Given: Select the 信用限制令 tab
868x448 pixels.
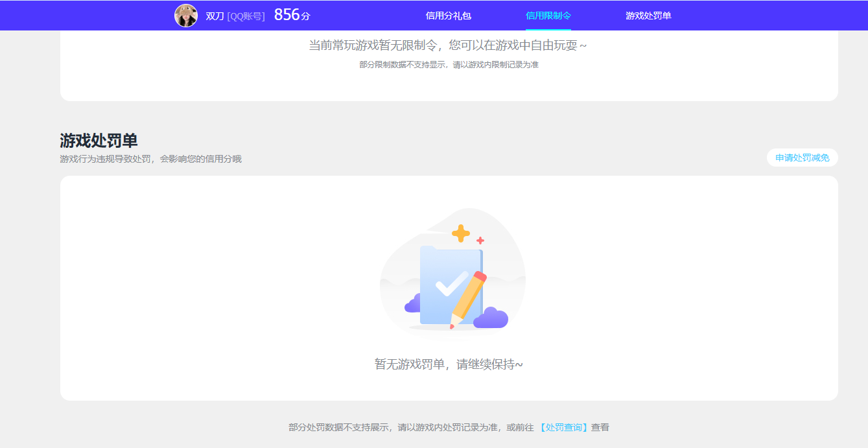Looking at the screenshot, I should (x=548, y=16).
